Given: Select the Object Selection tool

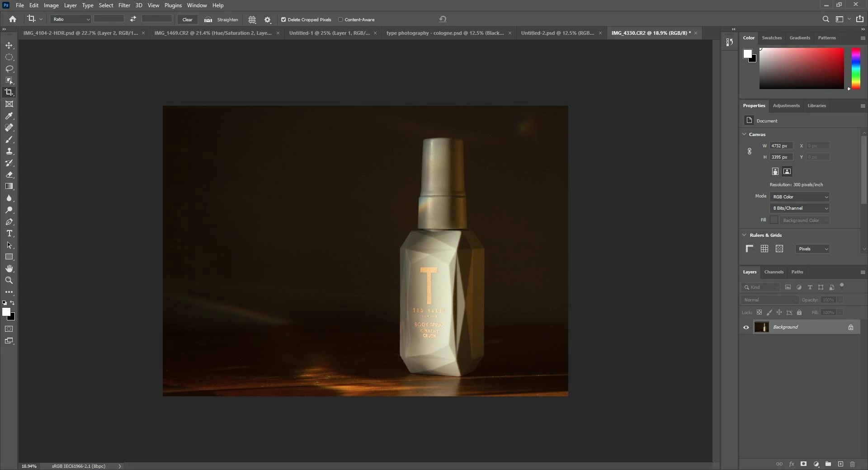Looking at the screenshot, I should coord(9,80).
